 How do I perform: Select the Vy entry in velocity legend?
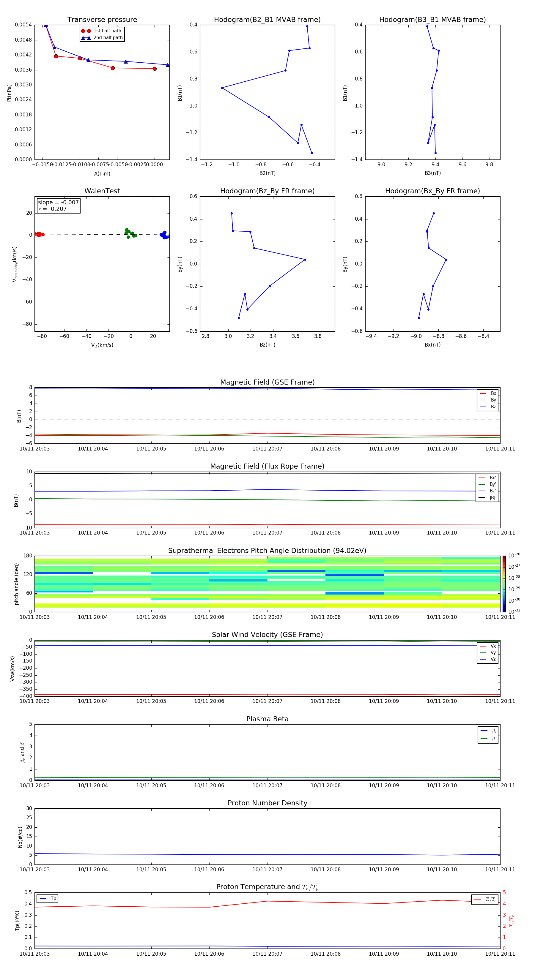pyautogui.click(x=488, y=652)
